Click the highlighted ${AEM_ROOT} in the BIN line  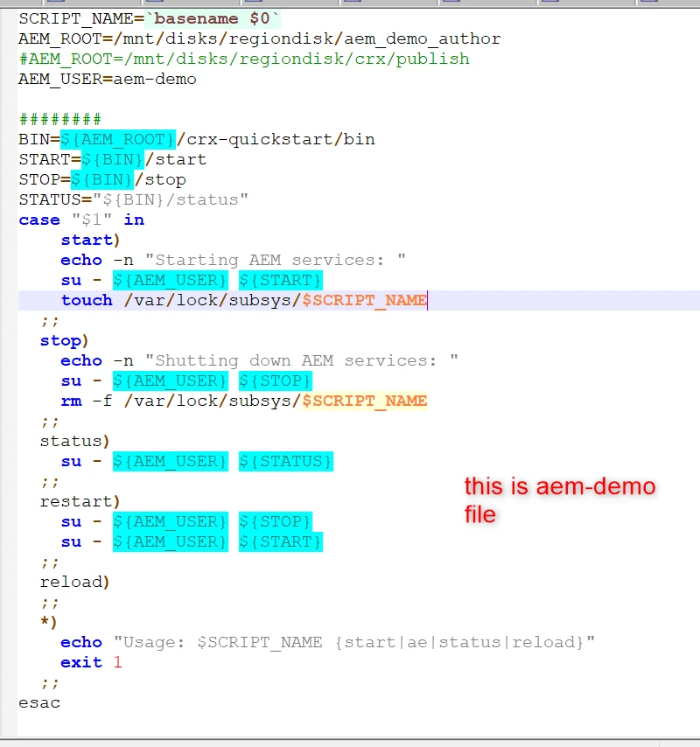118,140
